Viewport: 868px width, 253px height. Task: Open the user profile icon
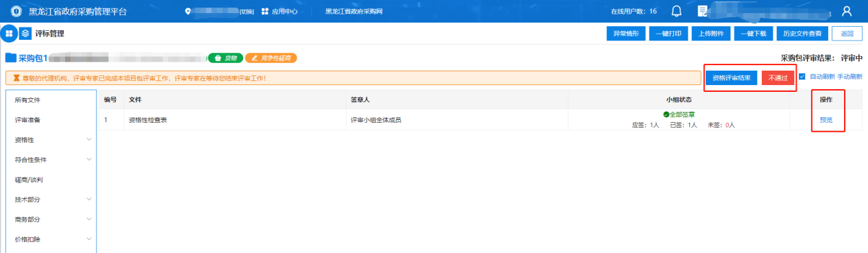coord(847,12)
